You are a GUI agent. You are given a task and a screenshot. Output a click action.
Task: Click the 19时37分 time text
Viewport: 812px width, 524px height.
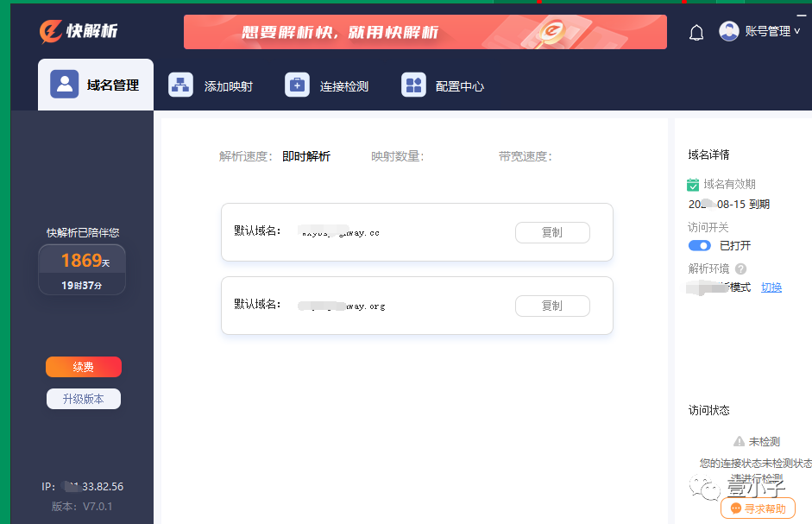(82, 286)
